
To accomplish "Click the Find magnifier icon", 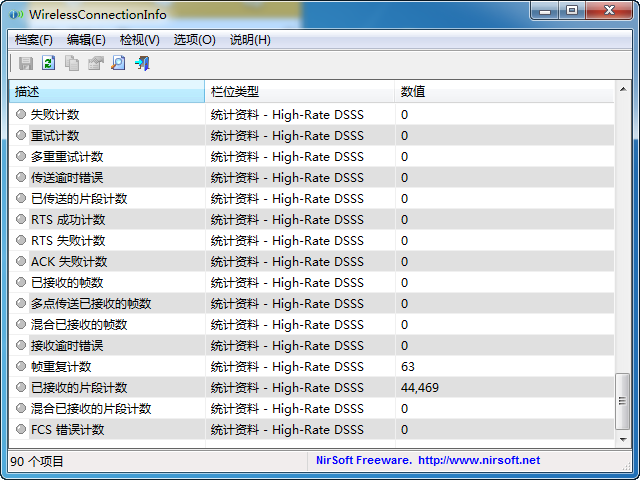I will click(118, 63).
